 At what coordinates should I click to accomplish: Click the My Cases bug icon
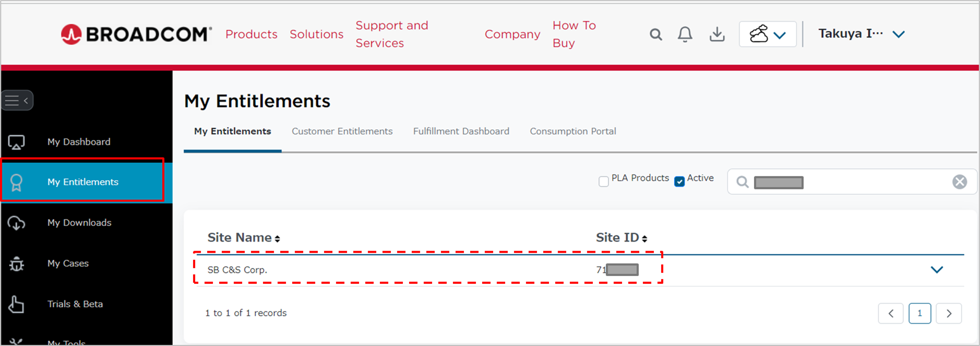click(x=16, y=264)
